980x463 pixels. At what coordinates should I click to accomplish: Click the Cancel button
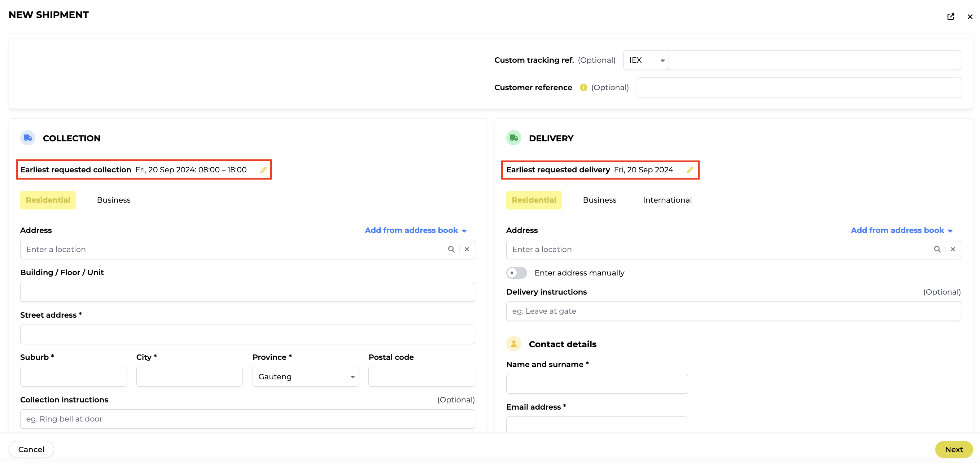[31, 449]
